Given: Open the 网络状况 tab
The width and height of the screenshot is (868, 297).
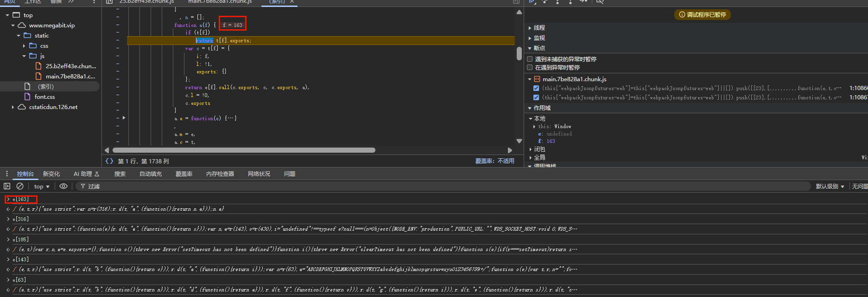Looking at the screenshot, I should click(259, 174).
